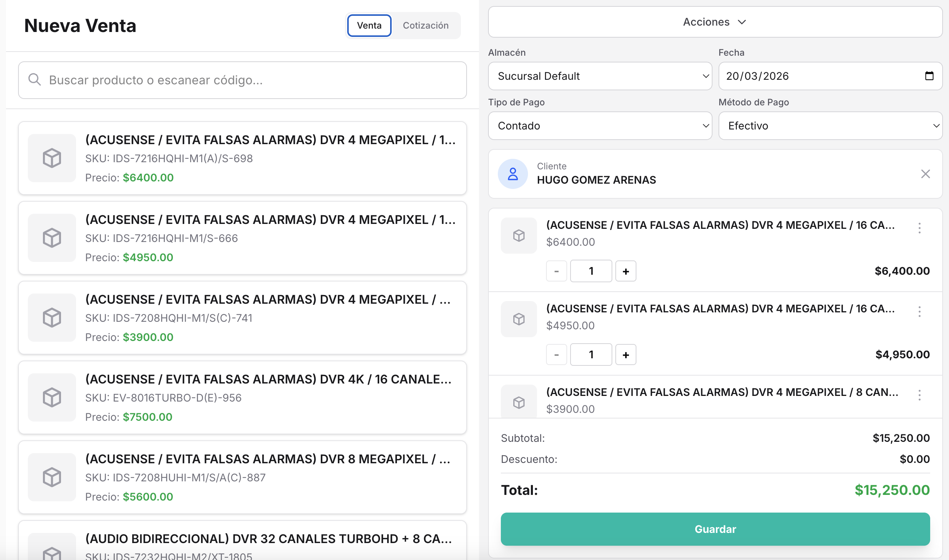Open the calendar icon next to Fecha

pyautogui.click(x=929, y=76)
